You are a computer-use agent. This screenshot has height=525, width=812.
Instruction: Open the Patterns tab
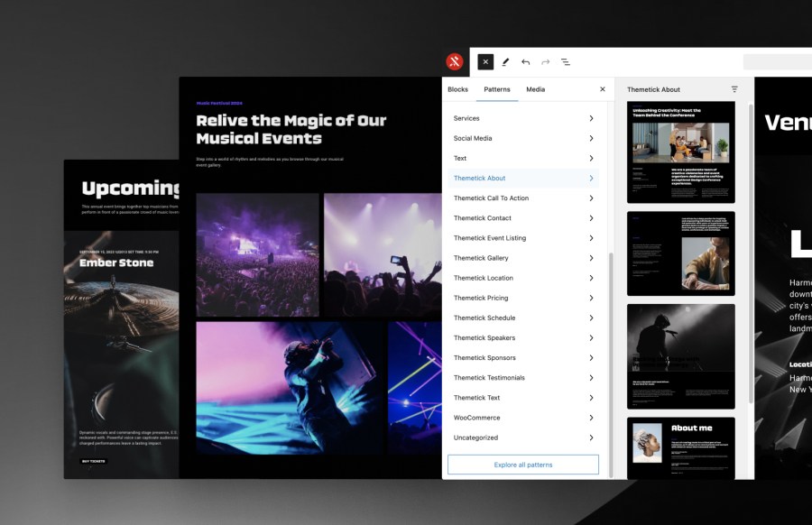click(496, 89)
